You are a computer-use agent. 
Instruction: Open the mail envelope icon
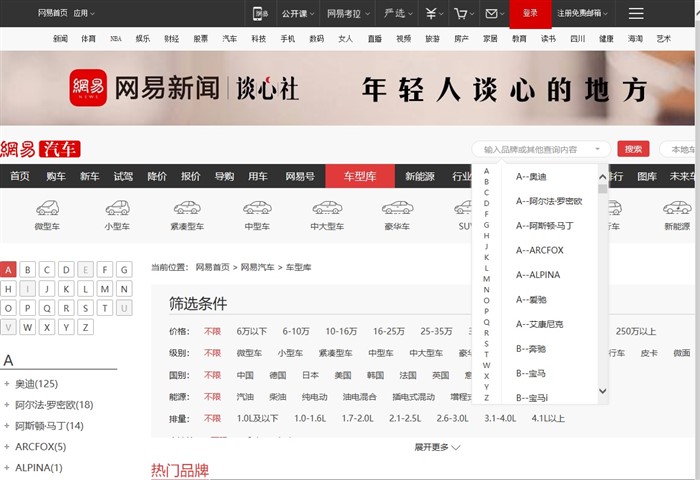click(491, 13)
